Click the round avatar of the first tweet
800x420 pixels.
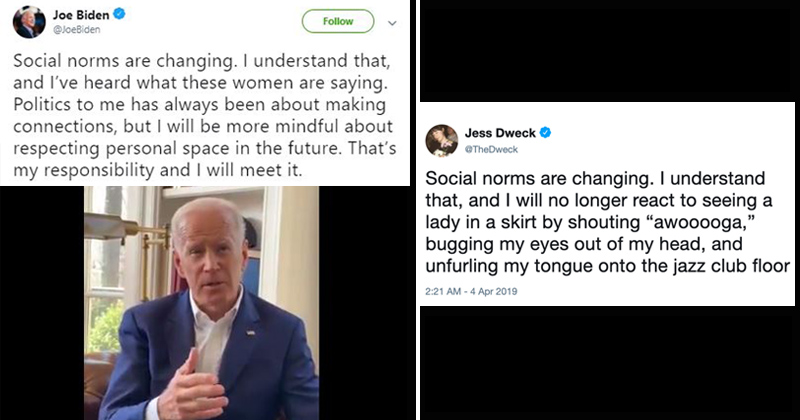pos(29,22)
